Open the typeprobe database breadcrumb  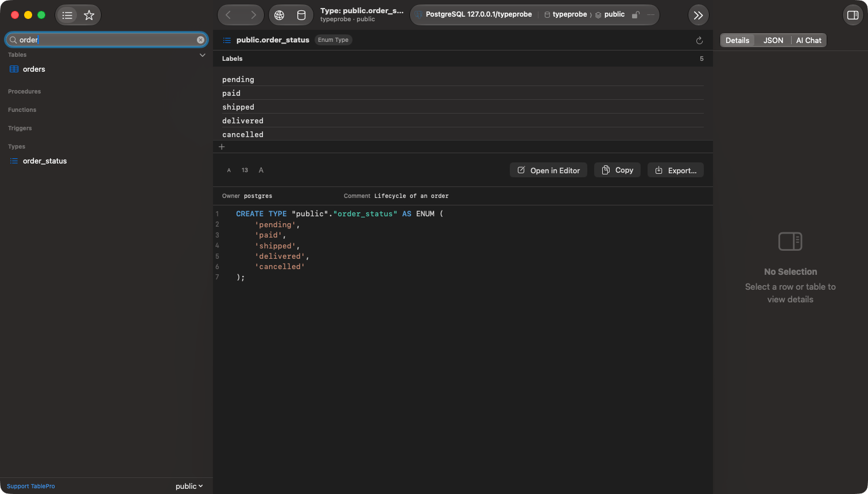[565, 14]
